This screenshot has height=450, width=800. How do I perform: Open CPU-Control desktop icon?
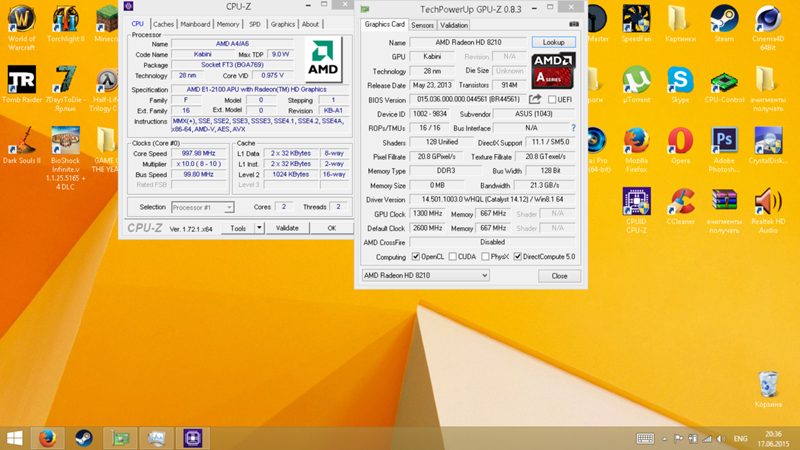tap(724, 88)
